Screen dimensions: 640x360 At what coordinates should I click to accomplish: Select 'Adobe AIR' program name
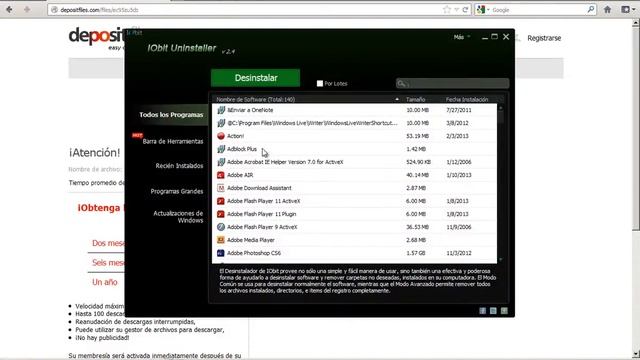pos(240,175)
